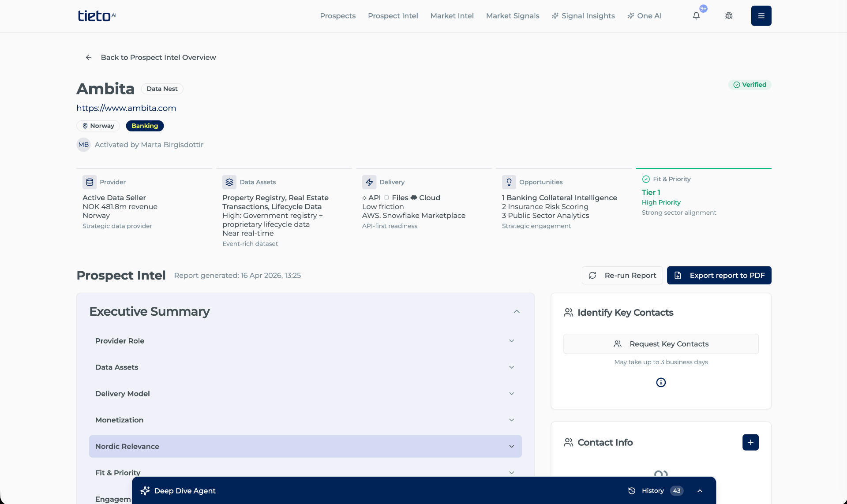This screenshot has height=504, width=847.
Task: Click 'AWS, Snowflake Marketplace' text
Action: point(414,216)
